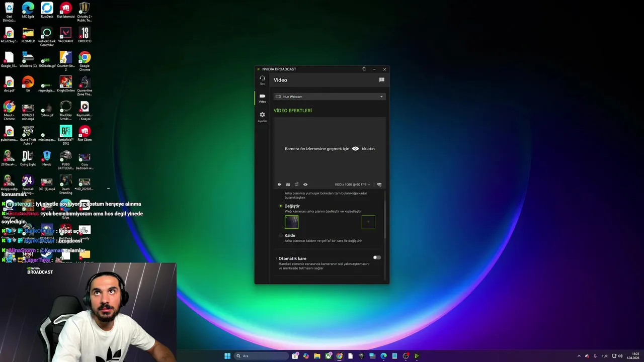Select the Geri Dönüşüm recycle bin desktop icon
This screenshot has width=644, height=362.
(9, 12)
